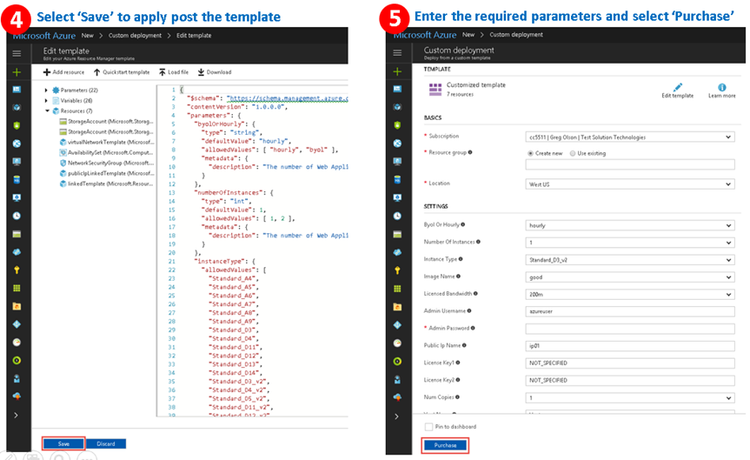Open the Location dropdown showing West US

point(630,184)
